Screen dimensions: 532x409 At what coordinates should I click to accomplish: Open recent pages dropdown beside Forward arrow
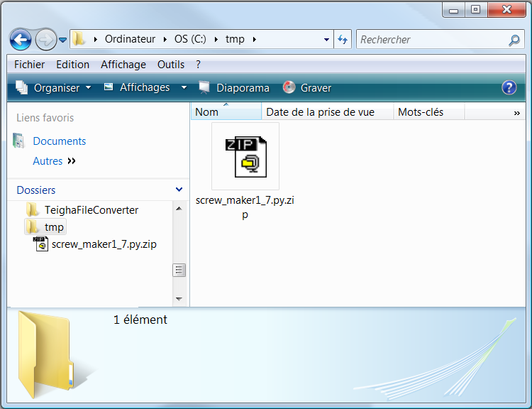pos(62,40)
